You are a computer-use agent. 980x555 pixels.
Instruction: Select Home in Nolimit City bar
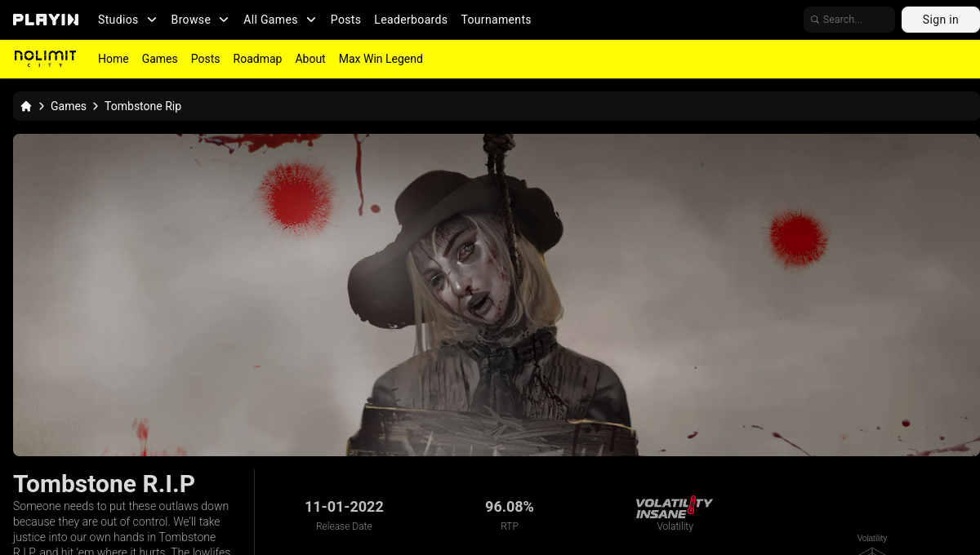(x=114, y=59)
